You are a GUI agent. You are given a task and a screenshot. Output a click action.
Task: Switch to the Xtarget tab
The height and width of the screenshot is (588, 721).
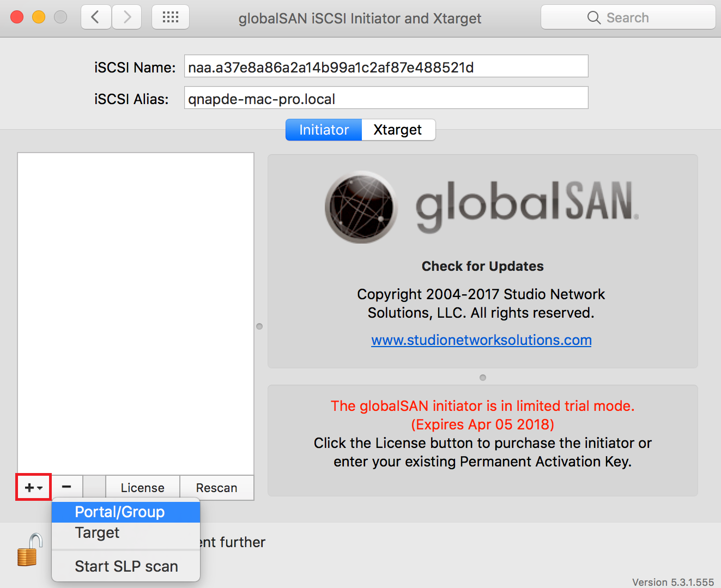pos(398,130)
